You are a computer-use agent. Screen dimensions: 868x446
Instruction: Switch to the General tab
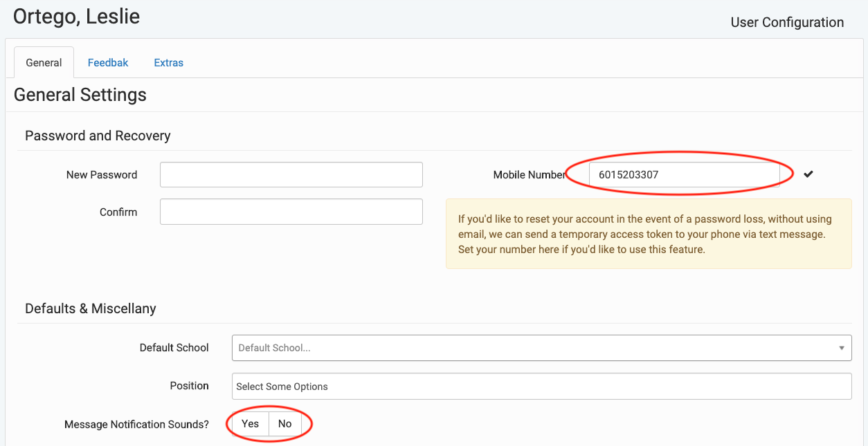[44, 62]
